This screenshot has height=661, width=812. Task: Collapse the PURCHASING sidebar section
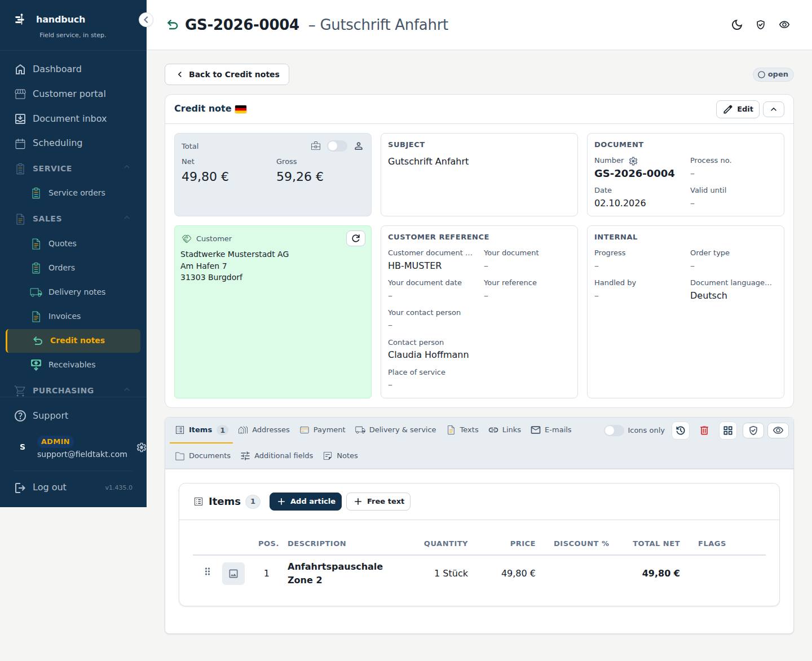tap(127, 390)
